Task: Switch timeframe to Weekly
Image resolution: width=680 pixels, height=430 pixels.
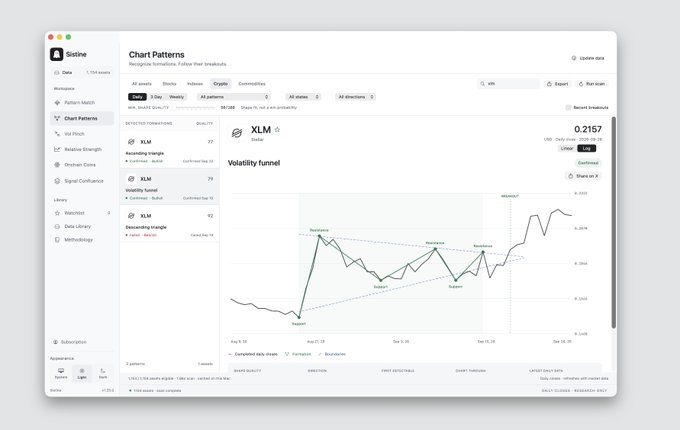Action: [x=177, y=97]
